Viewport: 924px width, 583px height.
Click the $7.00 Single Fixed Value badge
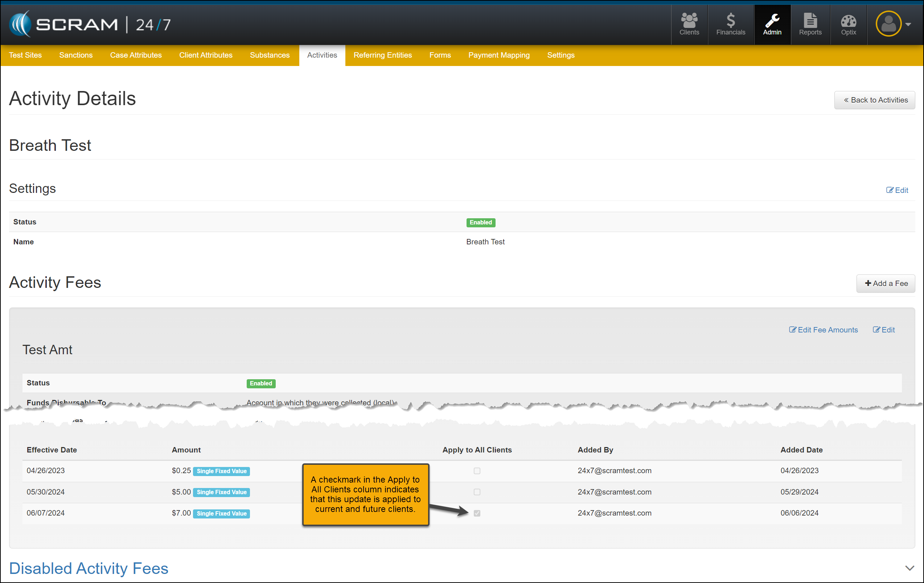point(221,514)
